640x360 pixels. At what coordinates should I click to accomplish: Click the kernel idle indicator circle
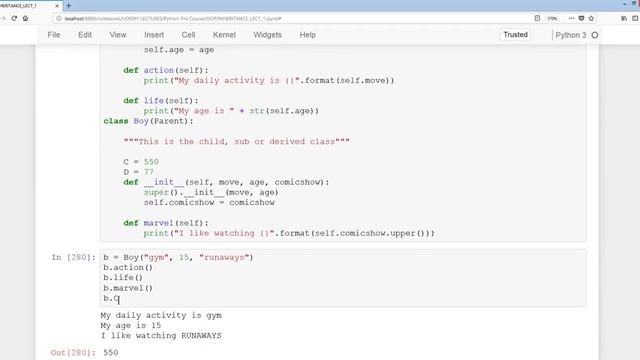tap(595, 35)
